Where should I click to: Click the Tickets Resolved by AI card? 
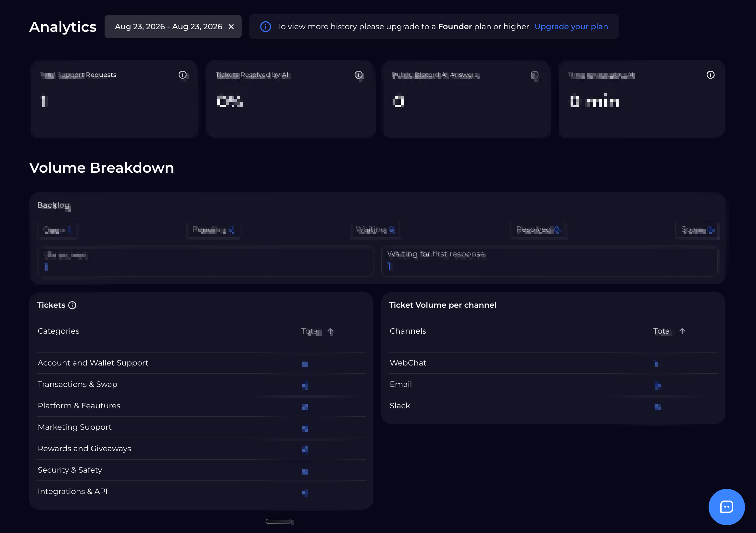click(x=289, y=99)
